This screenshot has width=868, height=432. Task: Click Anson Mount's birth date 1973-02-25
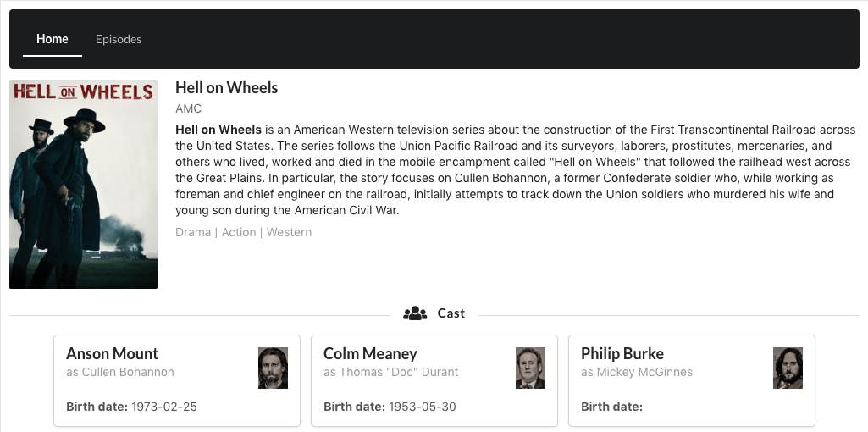pyautogui.click(x=164, y=407)
